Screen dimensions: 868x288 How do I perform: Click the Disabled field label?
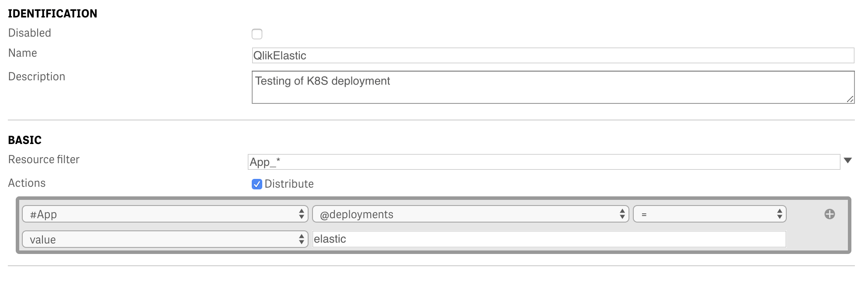tap(30, 33)
